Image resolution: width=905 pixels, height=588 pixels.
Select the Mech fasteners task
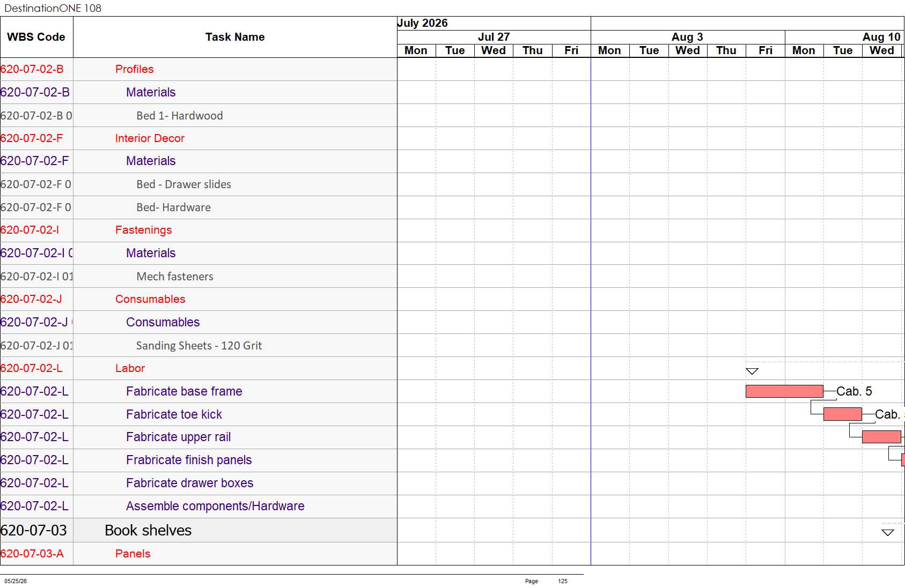pos(175,277)
